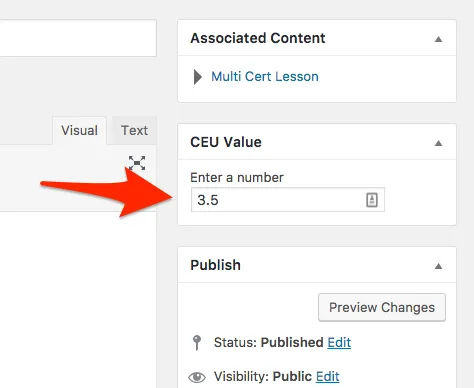Click the post title field

(78, 38)
